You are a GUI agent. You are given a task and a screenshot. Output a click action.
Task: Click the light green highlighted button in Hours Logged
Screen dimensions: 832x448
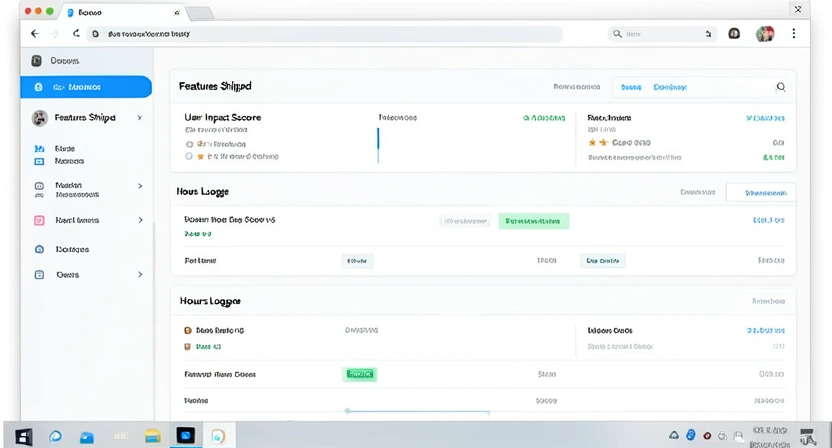[x=533, y=220]
